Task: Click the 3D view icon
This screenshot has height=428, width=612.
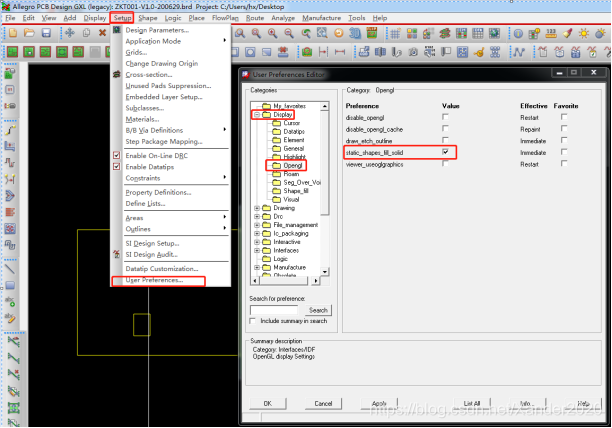Action: pyautogui.click(x=355, y=34)
